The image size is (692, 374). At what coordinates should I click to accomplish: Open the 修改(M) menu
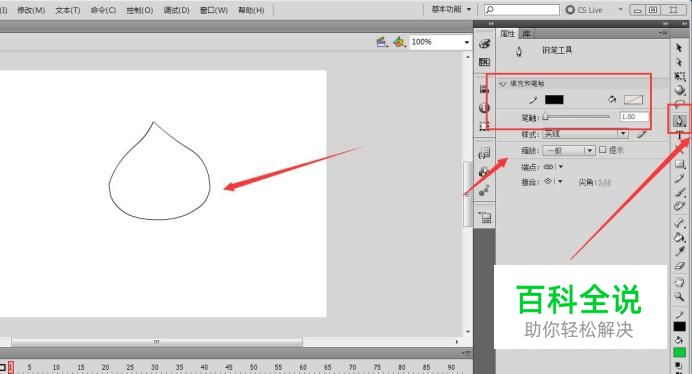point(31,10)
